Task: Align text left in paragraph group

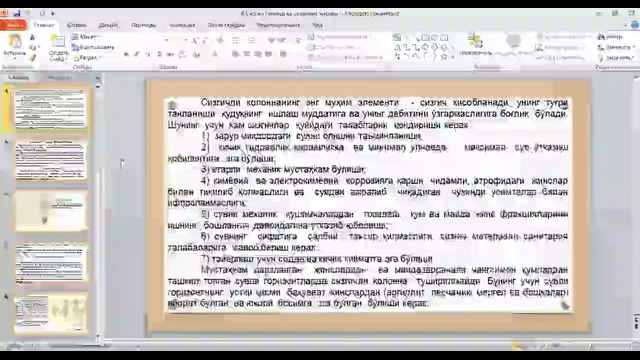Action: 236,54
